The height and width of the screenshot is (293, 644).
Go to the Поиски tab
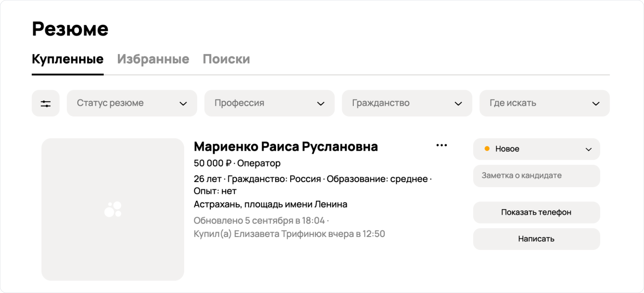(226, 59)
